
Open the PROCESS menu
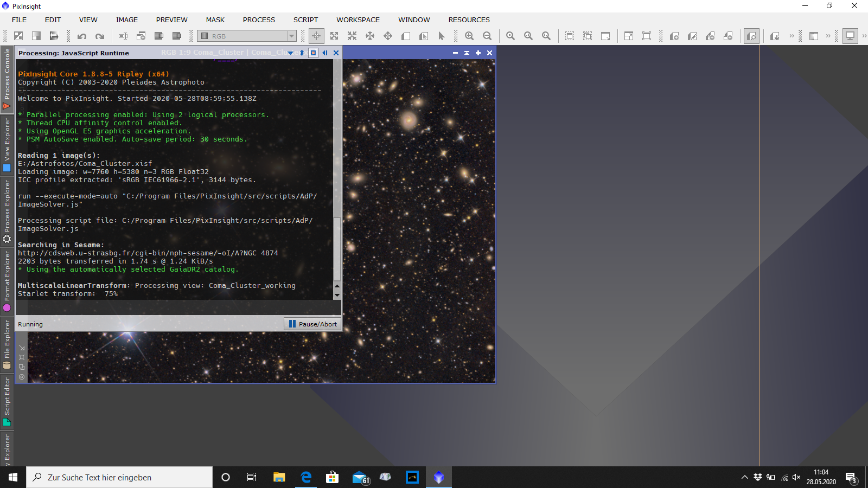tap(259, 20)
